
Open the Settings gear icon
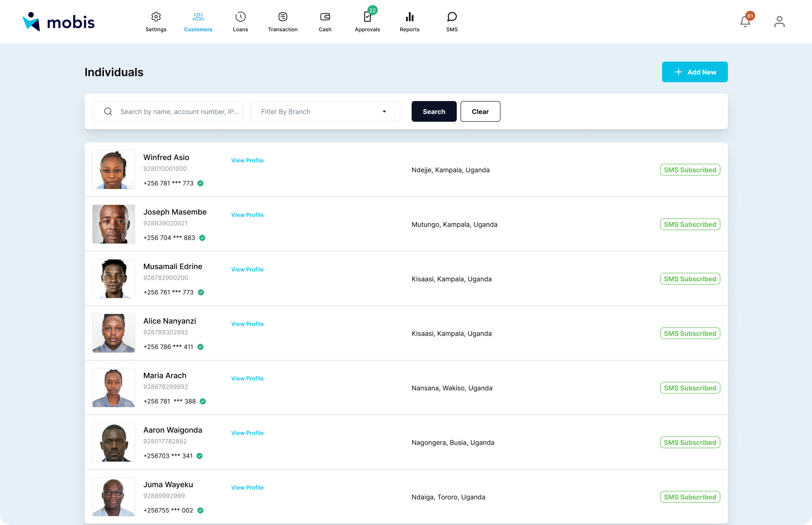click(x=156, y=17)
